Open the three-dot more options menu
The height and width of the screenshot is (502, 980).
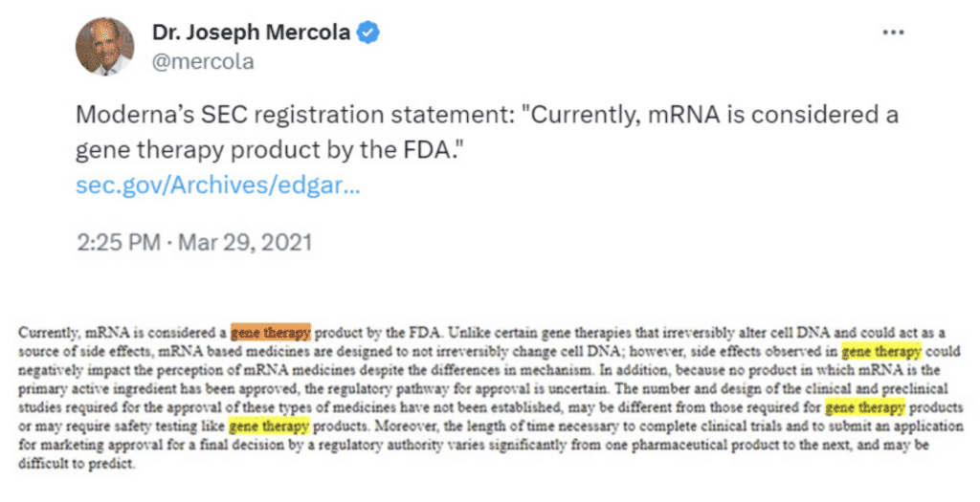(892, 32)
